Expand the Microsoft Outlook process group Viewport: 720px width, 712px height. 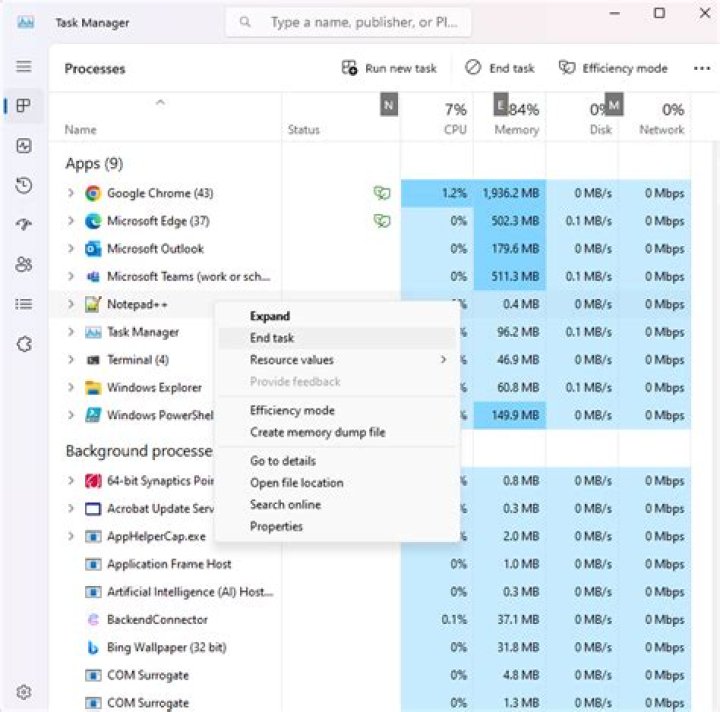[71, 248]
